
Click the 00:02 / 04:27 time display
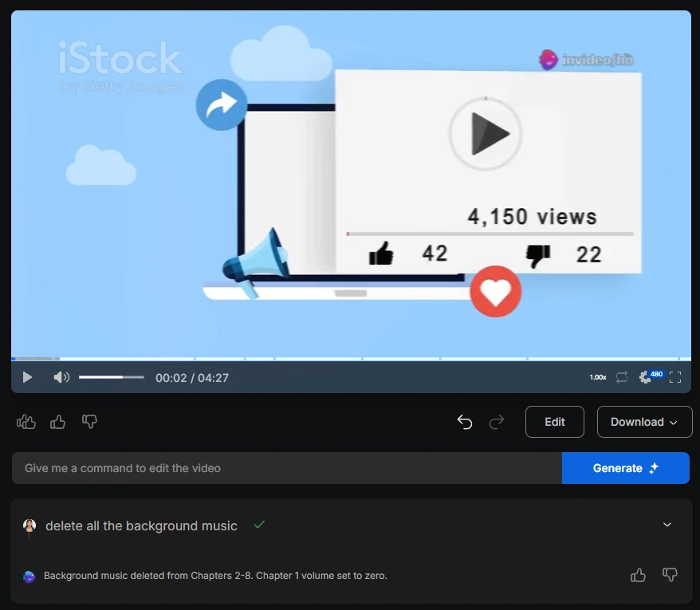(192, 378)
